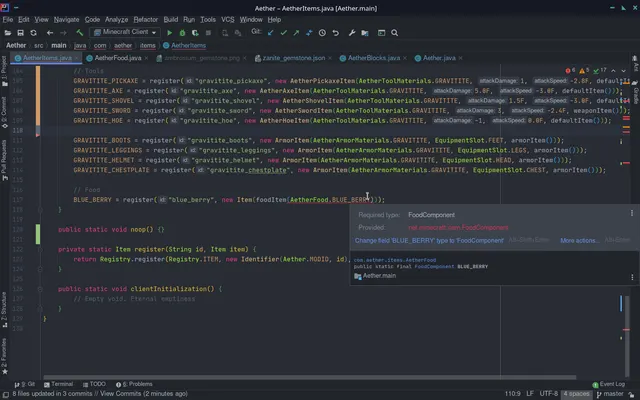Navigate back with the left arrow

(50, 33)
